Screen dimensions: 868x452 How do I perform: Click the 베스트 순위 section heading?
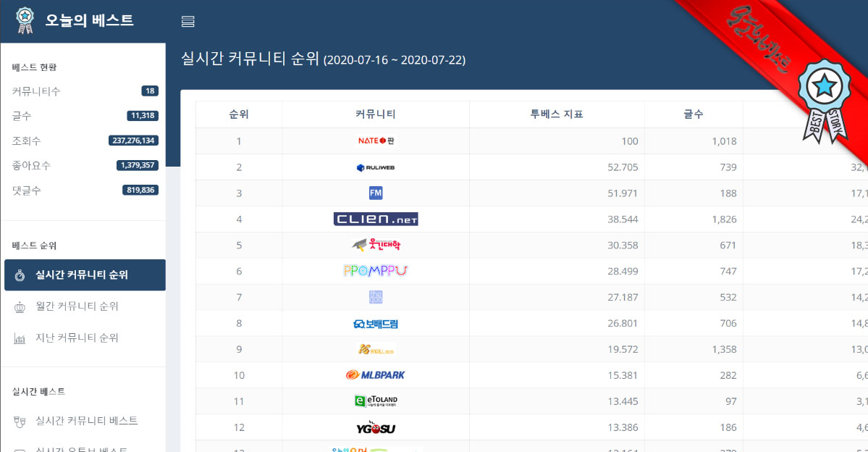tap(34, 246)
